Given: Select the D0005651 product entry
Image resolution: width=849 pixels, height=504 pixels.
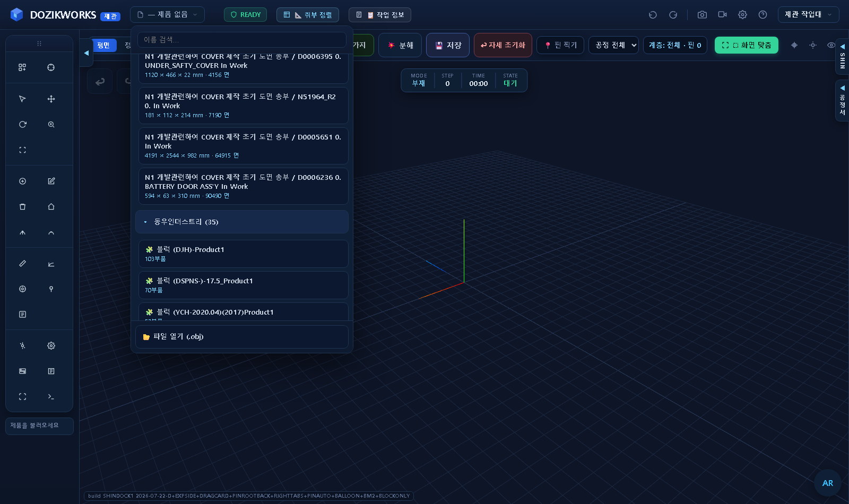Looking at the screenshot, I should click(244, 146).
